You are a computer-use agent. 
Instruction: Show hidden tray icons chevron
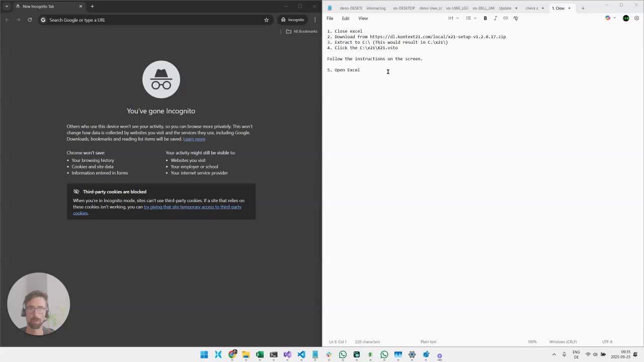(x=554, y=354)
